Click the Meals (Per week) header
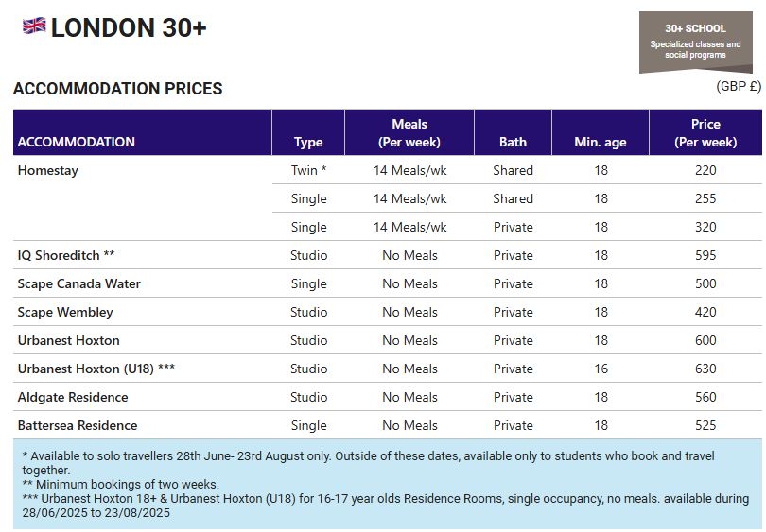This screenshot has width=766, height=532. 409,132
